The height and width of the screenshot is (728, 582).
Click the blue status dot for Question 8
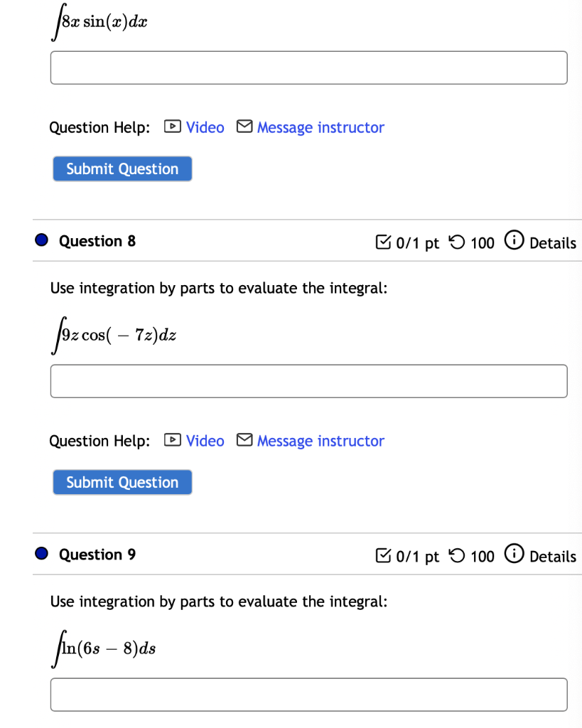[42, 241]
